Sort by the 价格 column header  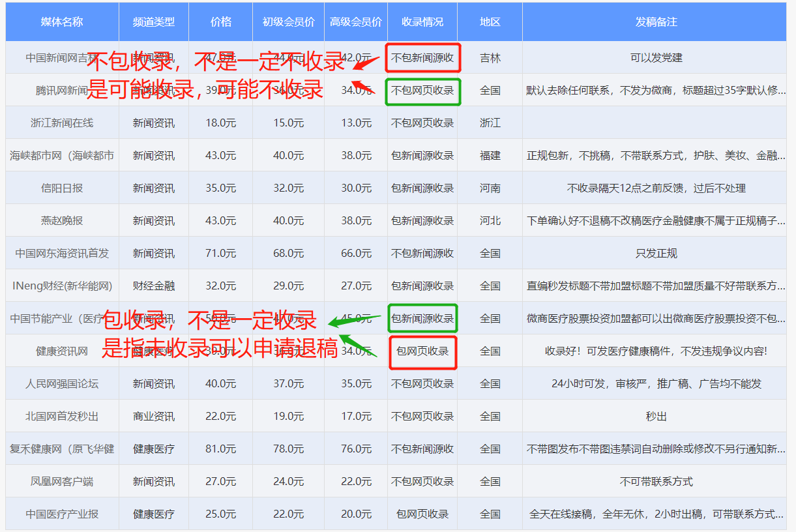[221, 22]
